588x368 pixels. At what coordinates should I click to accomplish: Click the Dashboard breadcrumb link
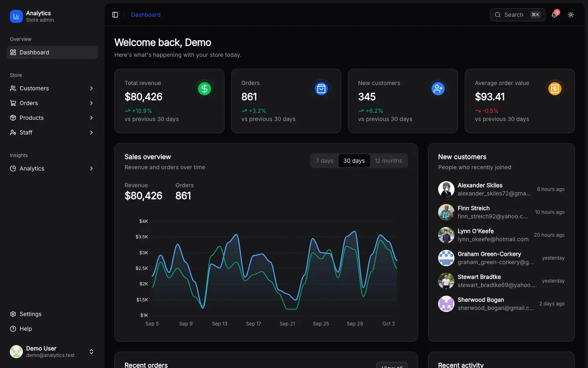(x=146, y=15)
